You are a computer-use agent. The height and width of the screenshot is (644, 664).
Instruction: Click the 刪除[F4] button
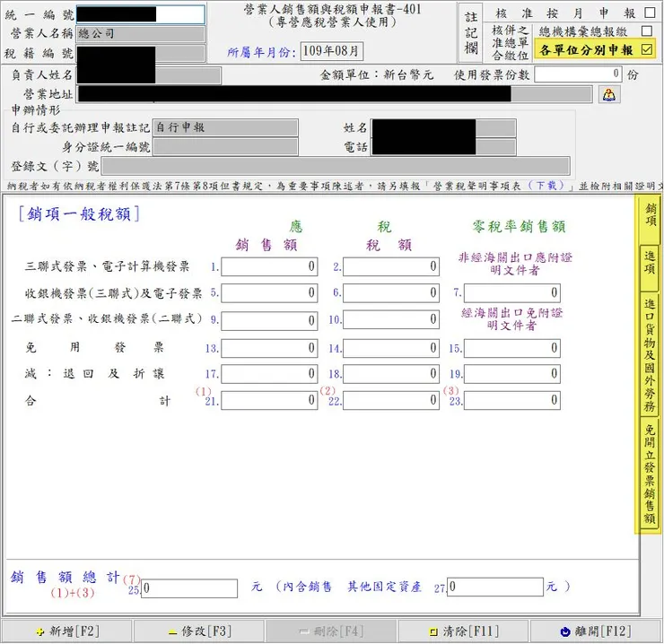331,631
